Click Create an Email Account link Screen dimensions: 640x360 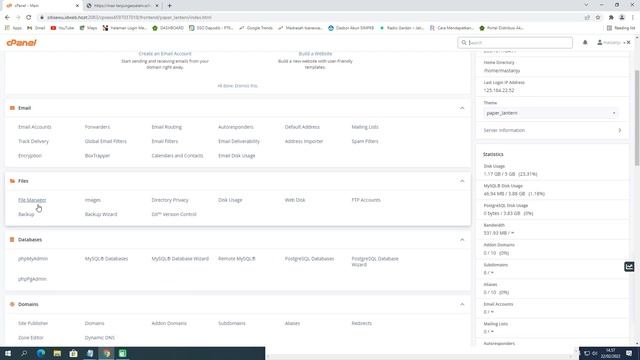point(165,53)
